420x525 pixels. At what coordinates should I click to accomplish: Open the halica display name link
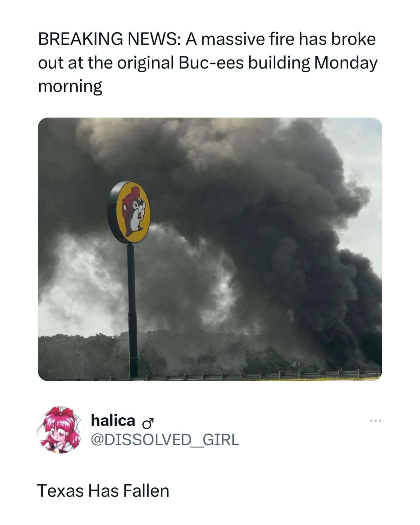point(113,420)
